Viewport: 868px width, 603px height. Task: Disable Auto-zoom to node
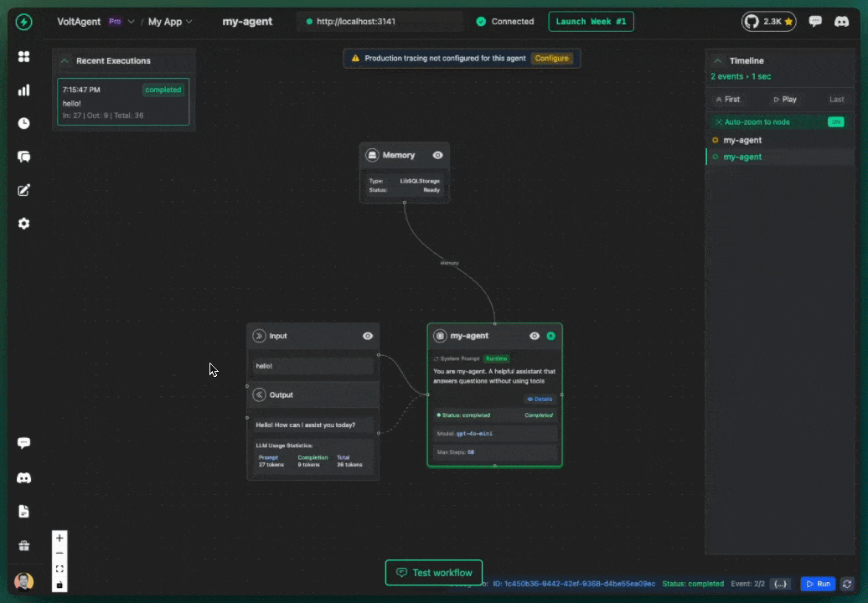834,121
